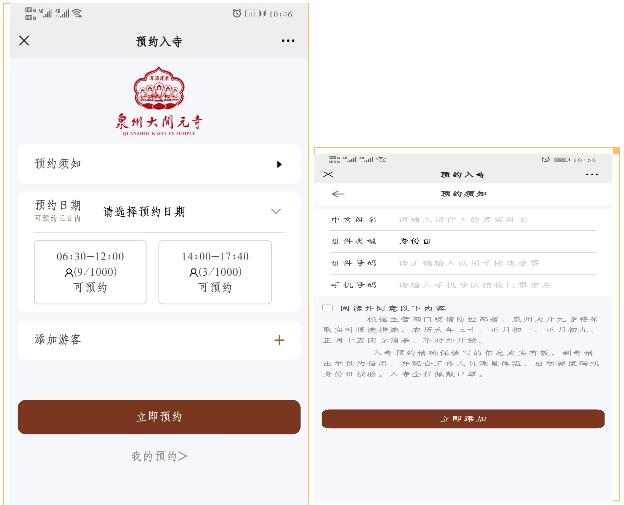Go back using the left arrow icon
Viewport: 624px width, 505px height.
[x=337, y=194]
